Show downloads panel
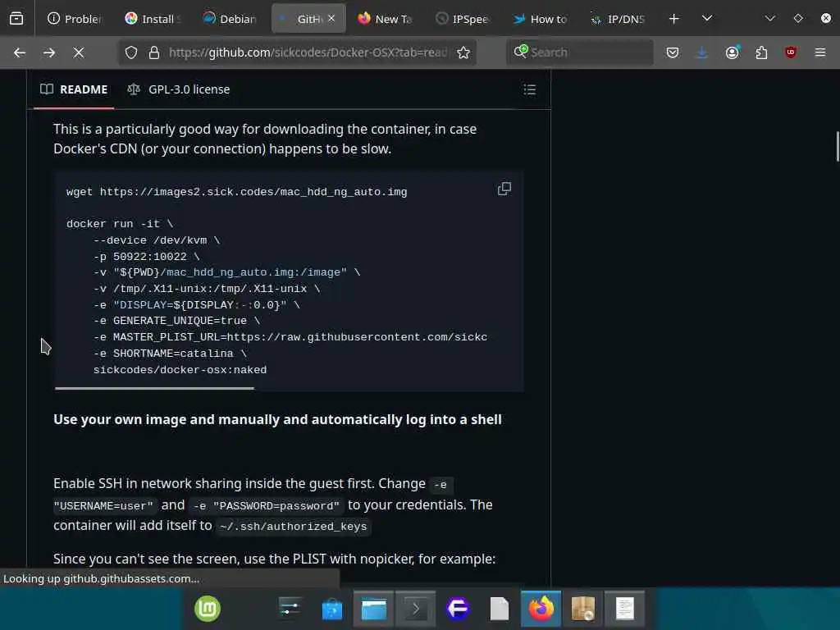This screenshot has width=840, height=630. (x=702, y=52)
